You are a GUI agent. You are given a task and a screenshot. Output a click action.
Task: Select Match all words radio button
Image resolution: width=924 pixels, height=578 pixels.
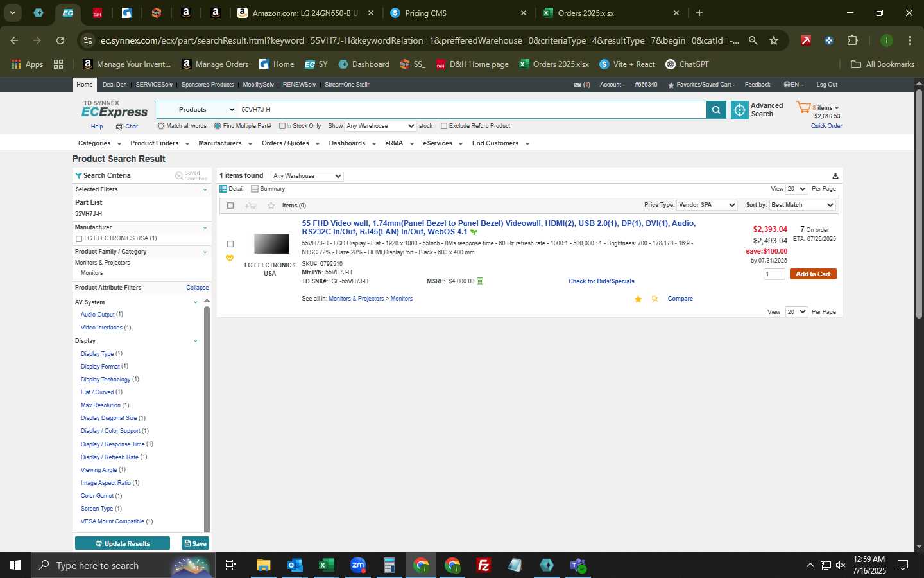click(x=161, y=126)
